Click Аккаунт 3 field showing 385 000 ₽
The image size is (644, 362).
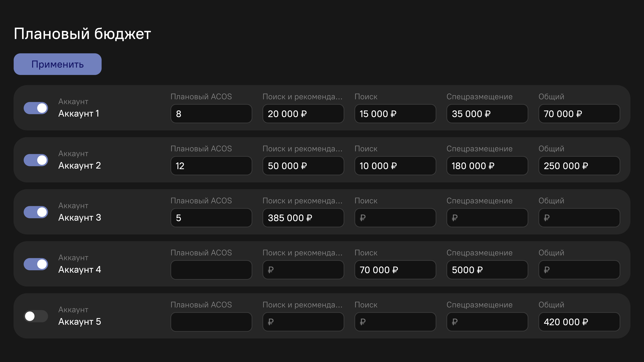(x=303, y=218)
